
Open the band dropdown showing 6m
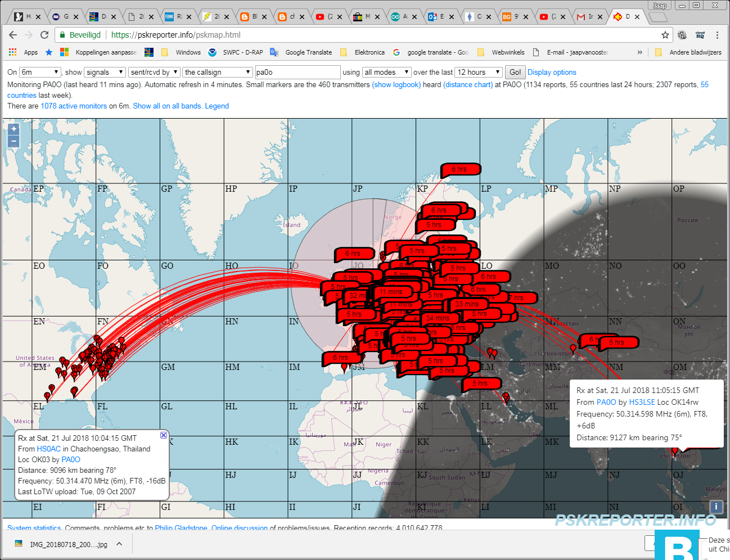pyautogui.click(x=39, y=72)
